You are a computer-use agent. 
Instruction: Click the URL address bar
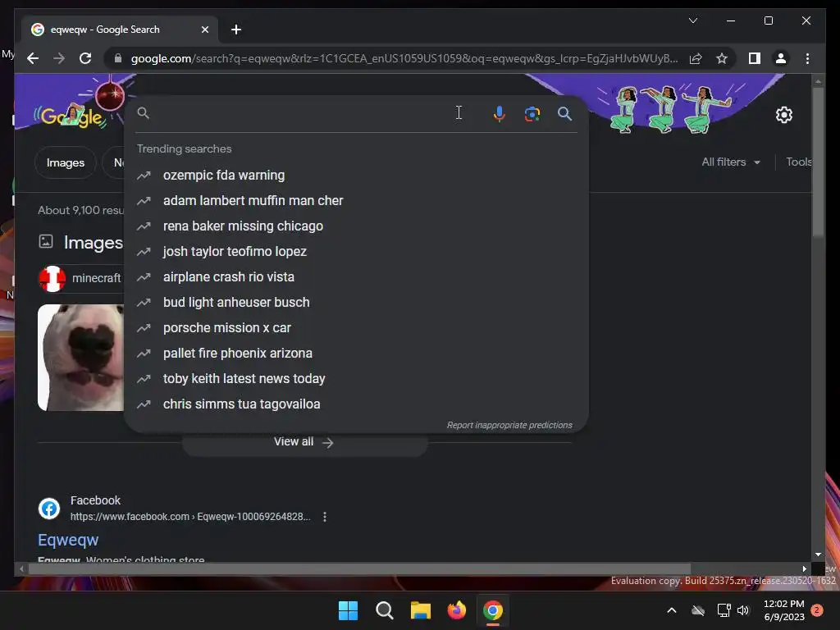pos(404,58)
